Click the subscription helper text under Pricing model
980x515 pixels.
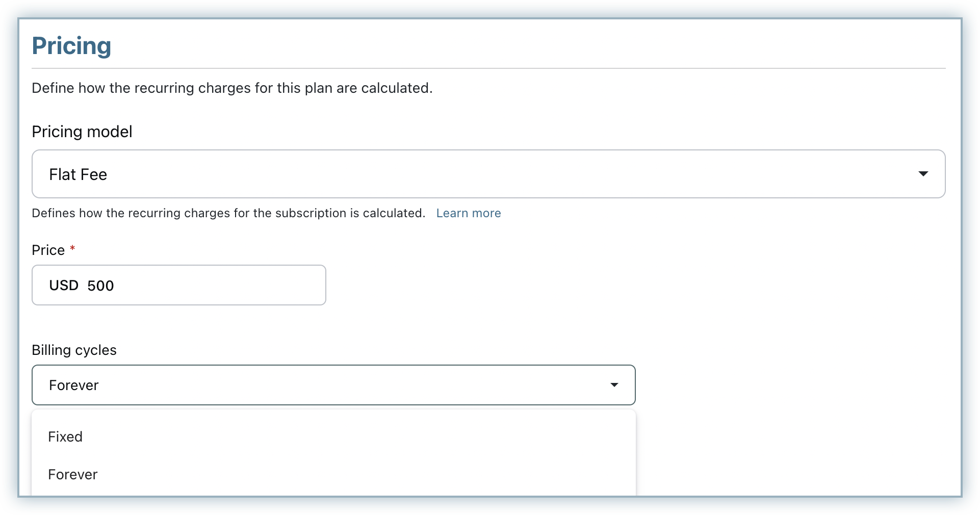(228, 213)
